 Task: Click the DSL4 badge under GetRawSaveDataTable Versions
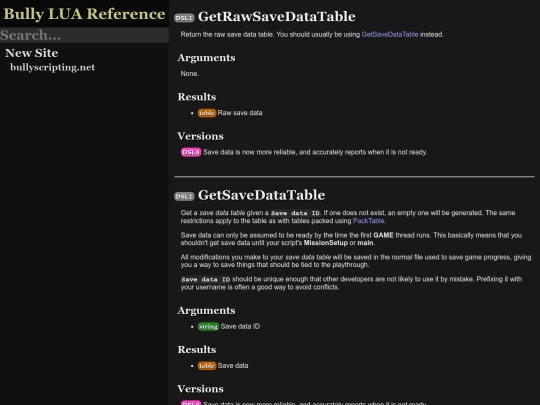click(191, 152)
